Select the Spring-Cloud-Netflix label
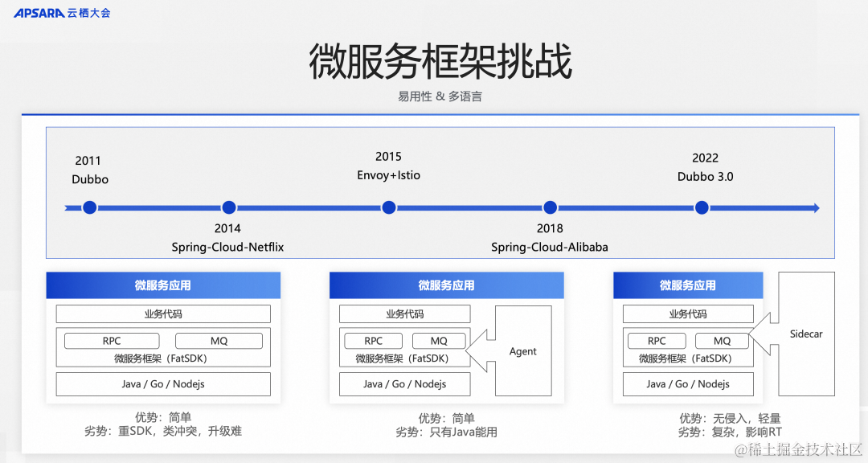 click(x=227, y=247)
